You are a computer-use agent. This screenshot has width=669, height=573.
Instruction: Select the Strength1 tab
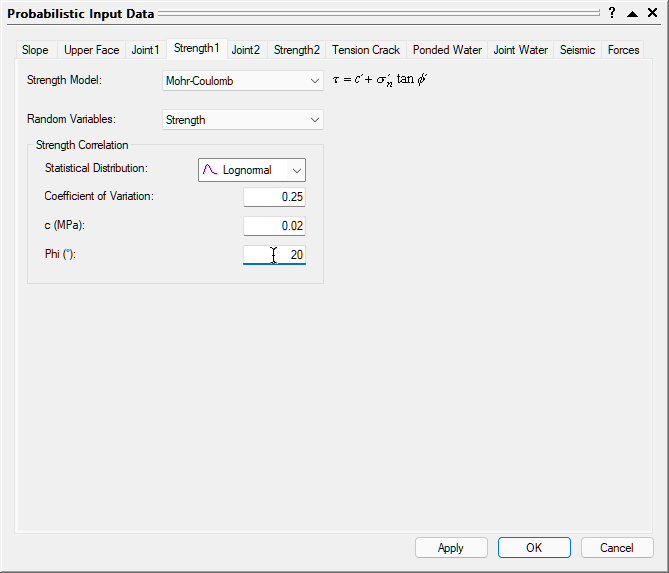click(196, 48)
